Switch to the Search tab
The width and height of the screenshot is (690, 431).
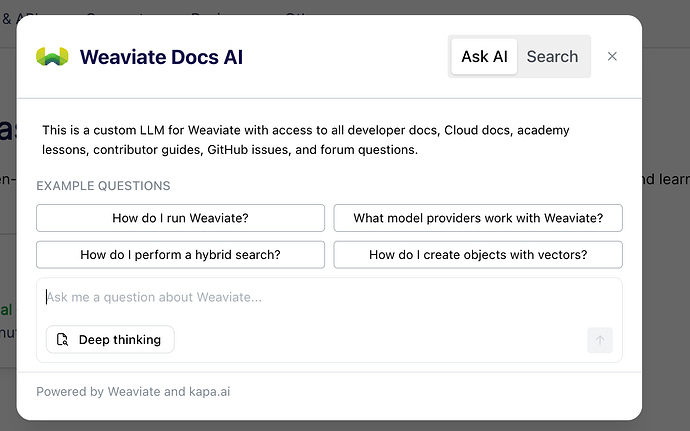pyautogui.click(x=552, y=57)
